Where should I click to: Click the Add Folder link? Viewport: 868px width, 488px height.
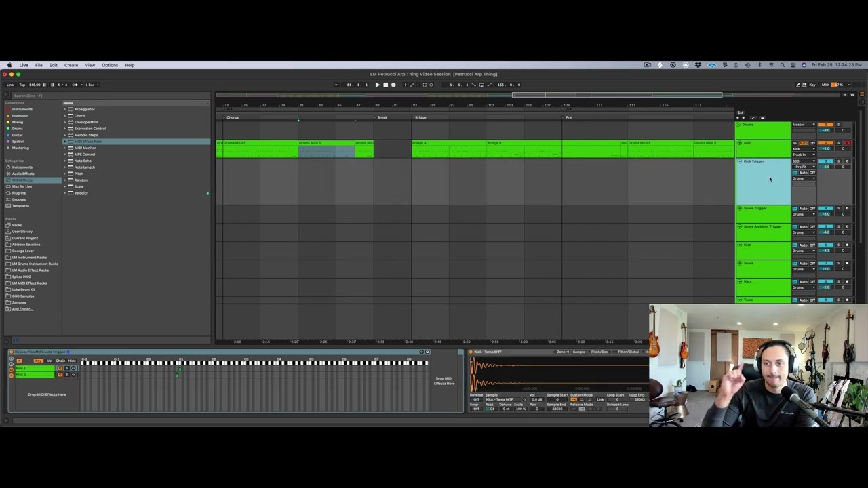point(22,309)
